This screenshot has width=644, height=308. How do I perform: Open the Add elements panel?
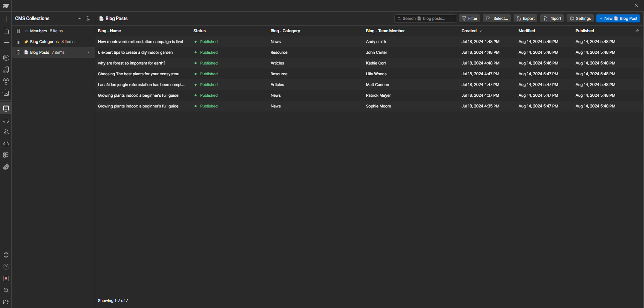(x=6, y=19)
